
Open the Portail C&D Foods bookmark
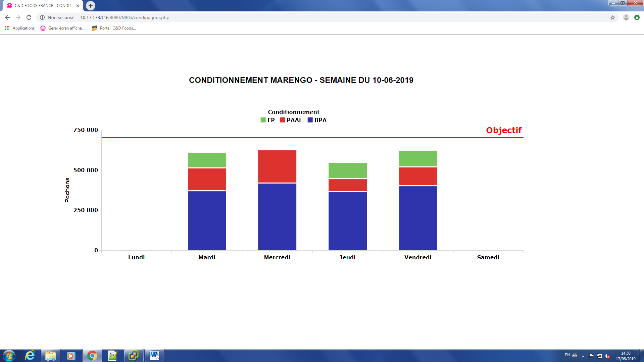click(114, 28)
